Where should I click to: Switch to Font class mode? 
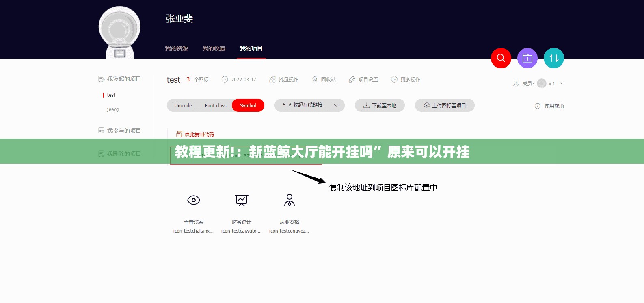coord(216,105)
